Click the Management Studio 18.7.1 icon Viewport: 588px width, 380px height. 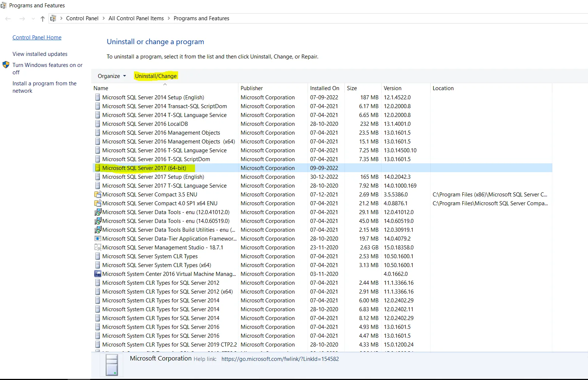coord(98,248)
